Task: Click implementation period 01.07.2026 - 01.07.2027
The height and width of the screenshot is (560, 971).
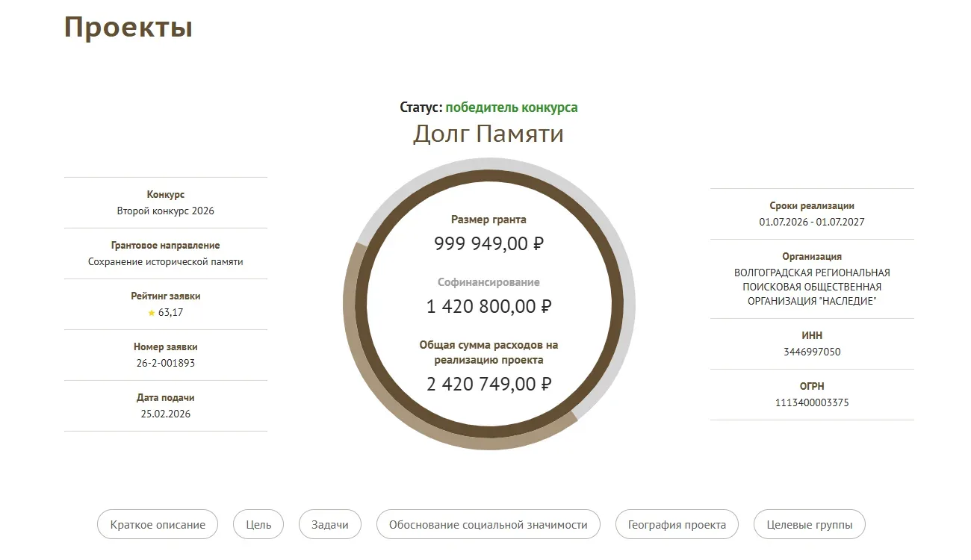Action: point(812,223)
